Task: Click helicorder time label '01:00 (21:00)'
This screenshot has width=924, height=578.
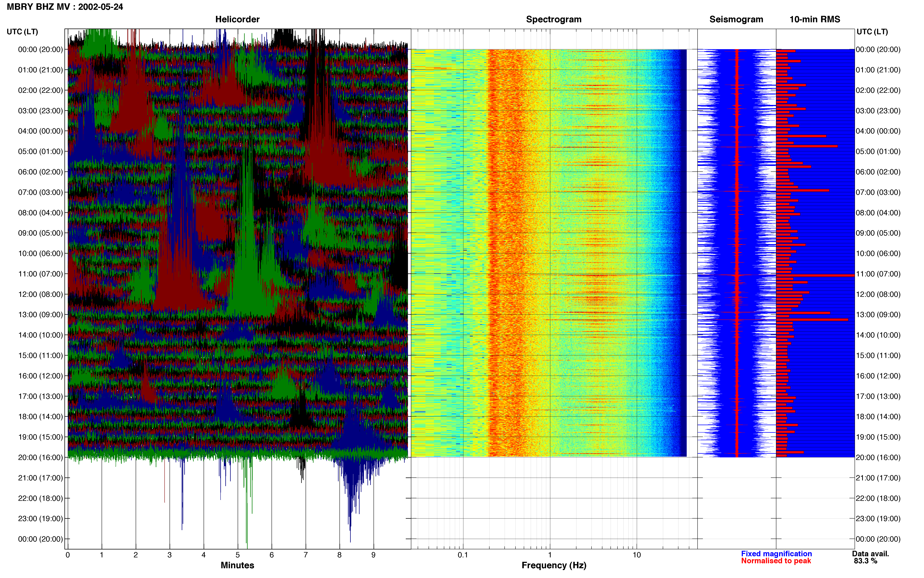Action: point(41,70)
